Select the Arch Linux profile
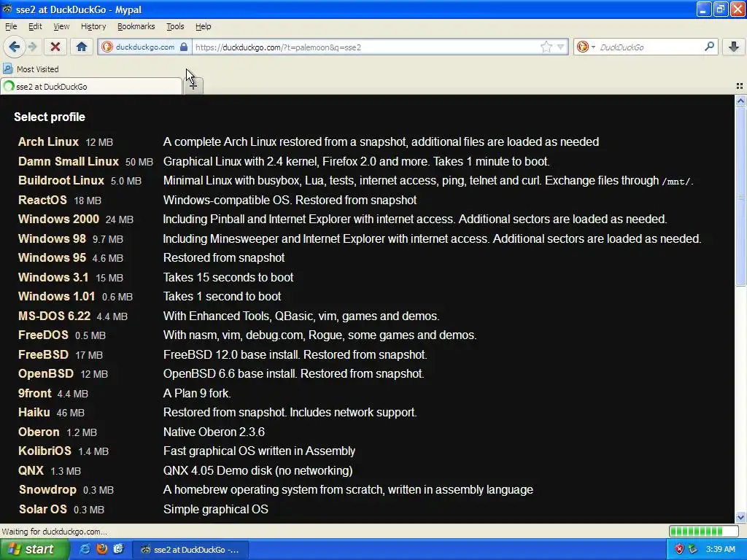 tap(48, 142)
